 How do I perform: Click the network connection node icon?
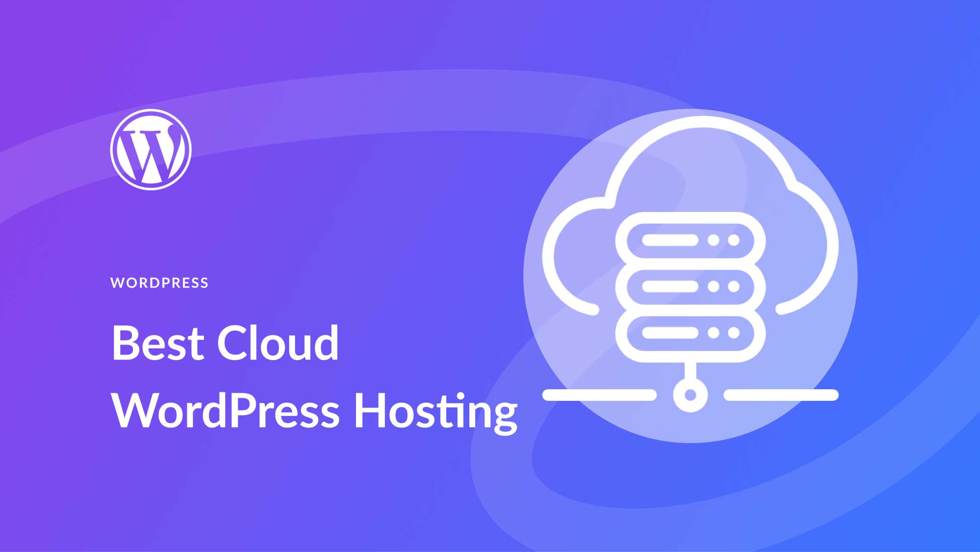(x=671, y=390)
